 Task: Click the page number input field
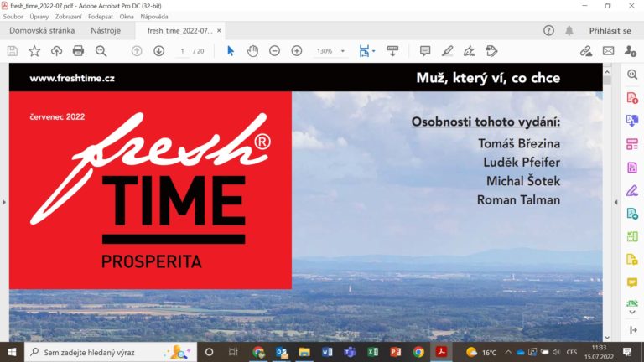[x=182, y=51]
